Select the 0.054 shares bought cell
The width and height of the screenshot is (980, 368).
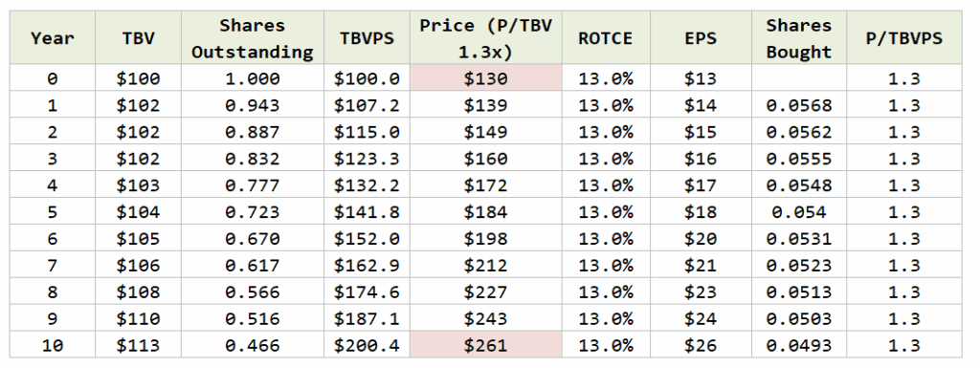[x=799, y=211]
